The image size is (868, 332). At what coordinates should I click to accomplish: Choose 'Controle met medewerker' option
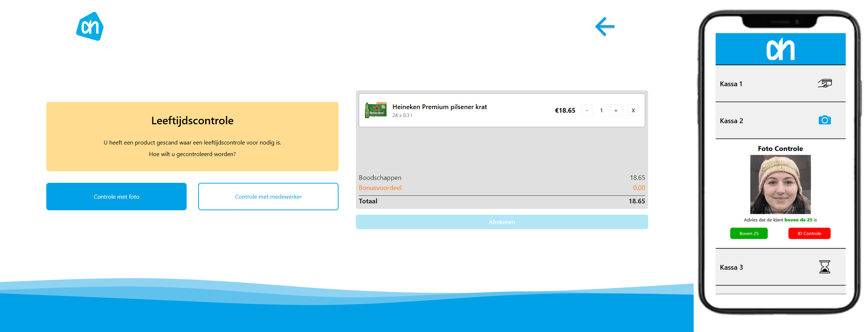[x=268, y=197]
